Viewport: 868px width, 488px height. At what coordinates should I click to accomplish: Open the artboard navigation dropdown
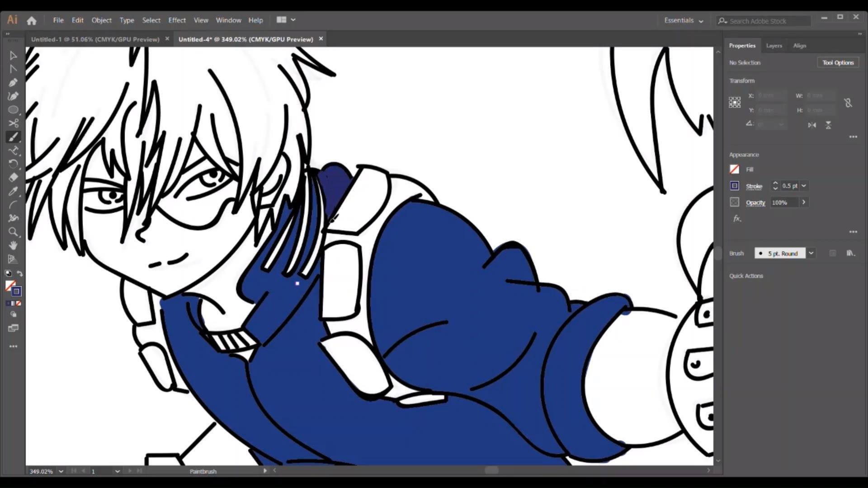pyautogui.click(x=118, y=471)
